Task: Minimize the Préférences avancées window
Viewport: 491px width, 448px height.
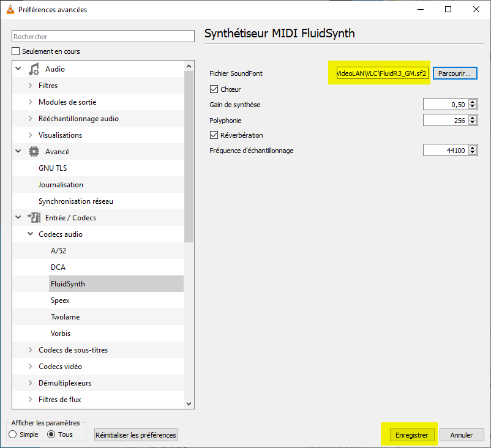Action: tap(421, 9)
